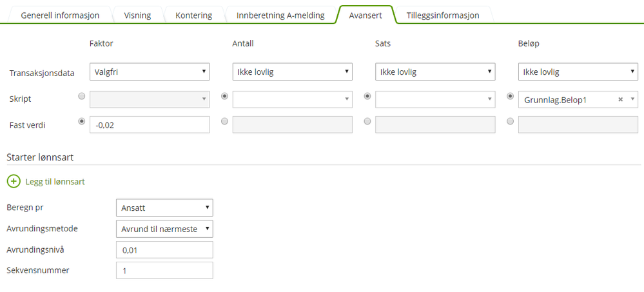Click the Faktor Fast verdi field with -0,02
The width and height of the screenshot is (644, 292).
point(150,125)
